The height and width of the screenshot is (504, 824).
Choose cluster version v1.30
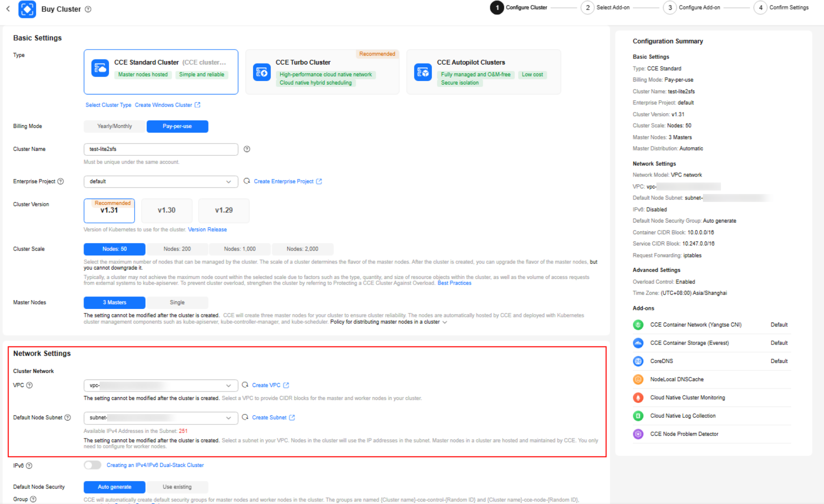click(x=167, y=210)
